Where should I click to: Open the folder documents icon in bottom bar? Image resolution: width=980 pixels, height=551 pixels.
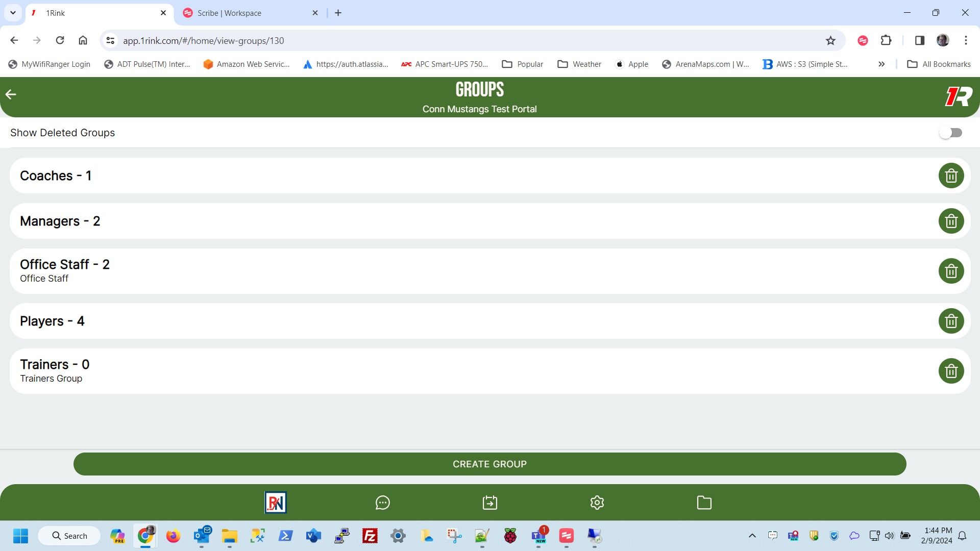[704, 503]
